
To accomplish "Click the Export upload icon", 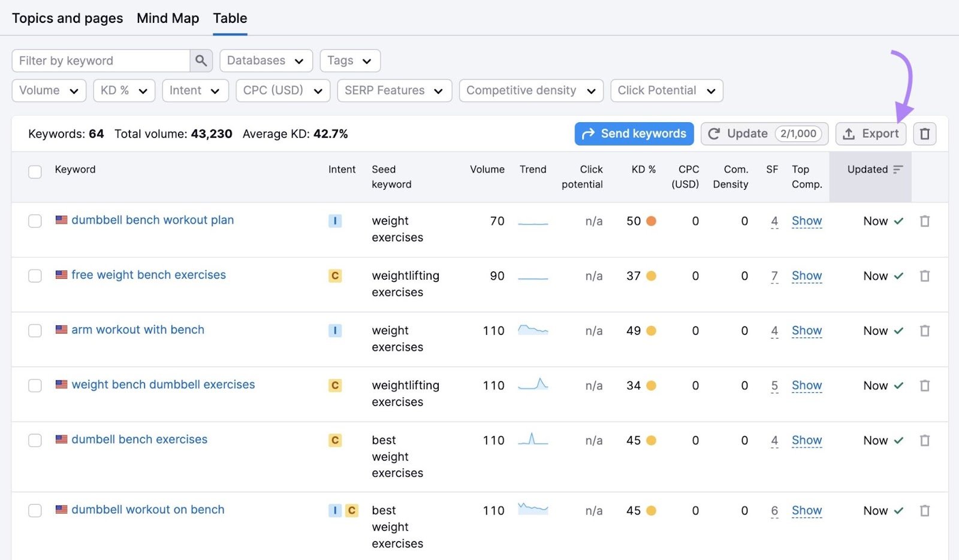I will tap(850, 134).
